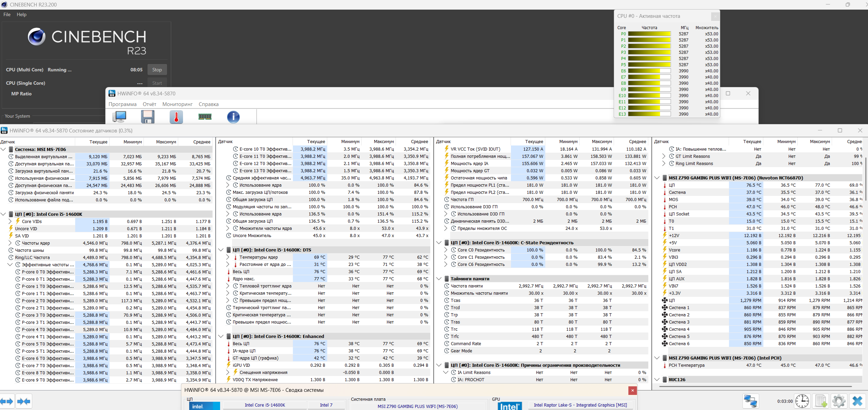Open the Мониторинг menu
Viewport: 868px width, 410px height.
click(x=177, y=104)
